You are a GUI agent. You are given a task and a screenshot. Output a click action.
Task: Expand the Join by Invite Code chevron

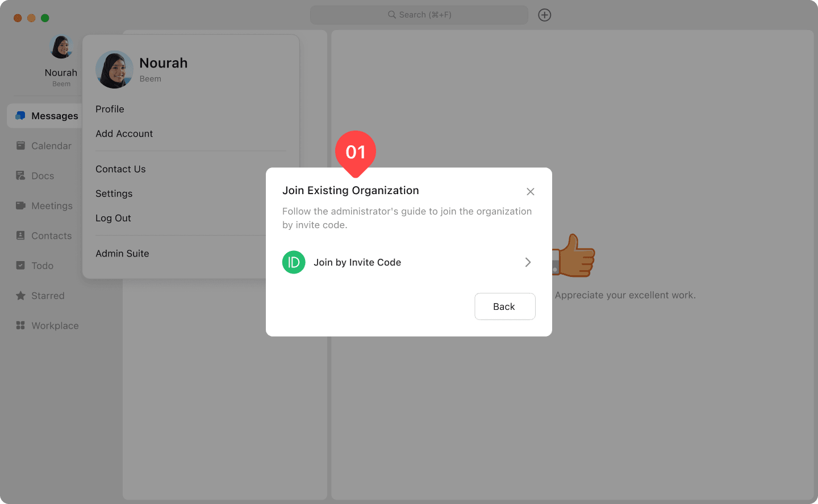click(x=528, y=262)
